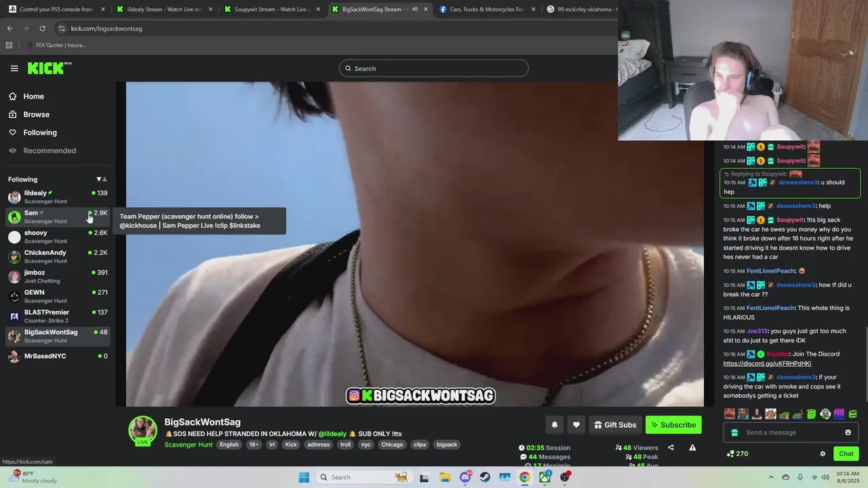This screenshot has width=868, height=488.
Task: Toggle stream notification bell
Action: click(554, 425)
